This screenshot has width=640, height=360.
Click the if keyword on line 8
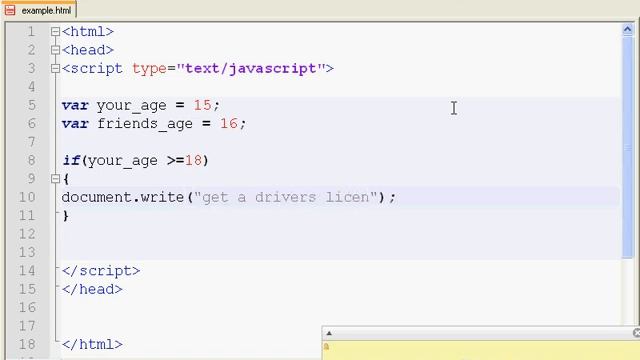(71, 160)
